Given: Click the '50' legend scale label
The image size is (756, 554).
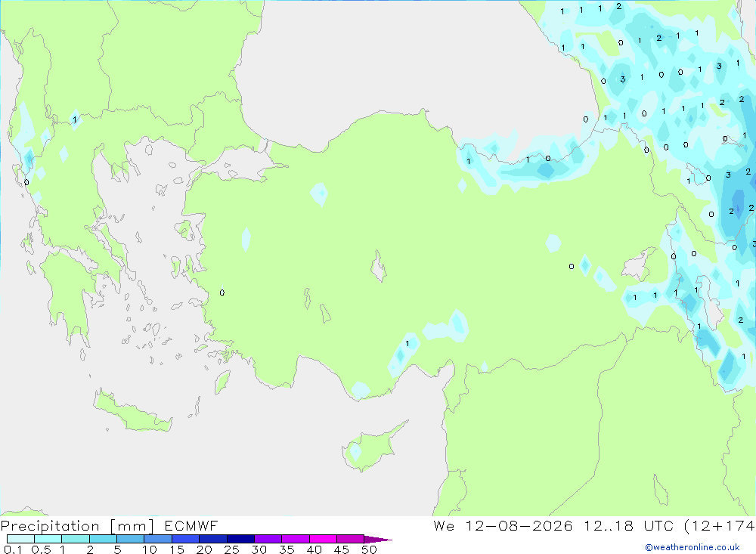Looking at the screenshot, I should [x=370, y=549].
